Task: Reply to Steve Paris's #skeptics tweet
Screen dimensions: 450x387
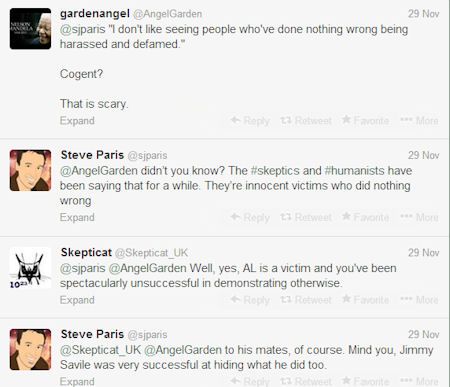Action: coord(250,217)
